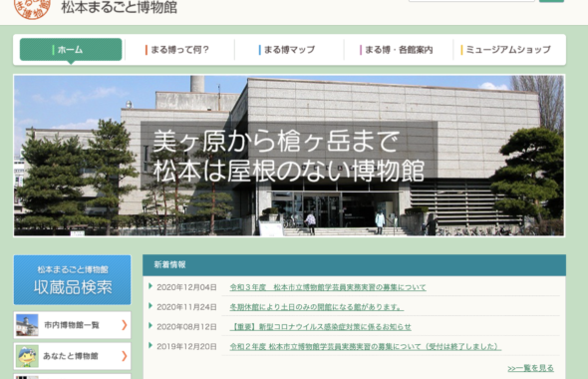This screenshot has height=379, width=588.
Task: Select the まる博マップ menu item
Action: 289,50
